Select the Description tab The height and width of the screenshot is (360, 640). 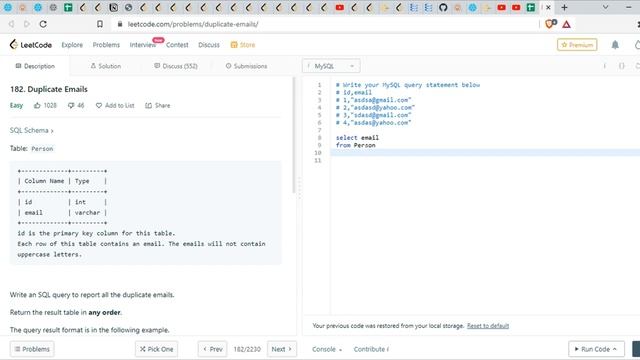35,66
